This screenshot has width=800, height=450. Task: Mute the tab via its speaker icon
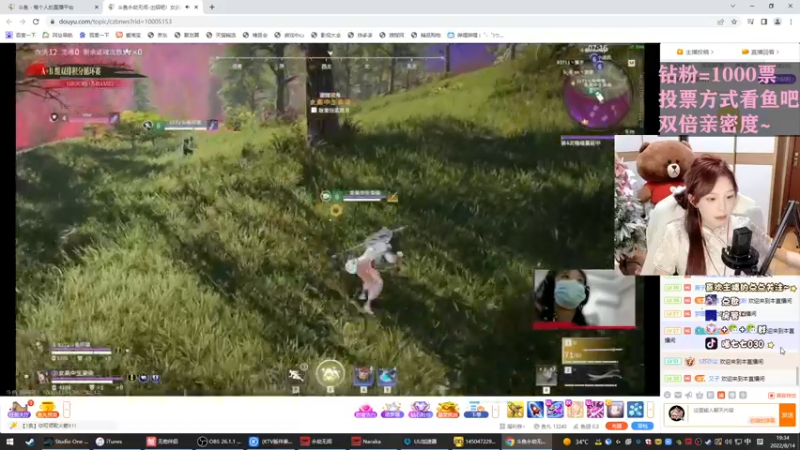(x=187, y=7)
